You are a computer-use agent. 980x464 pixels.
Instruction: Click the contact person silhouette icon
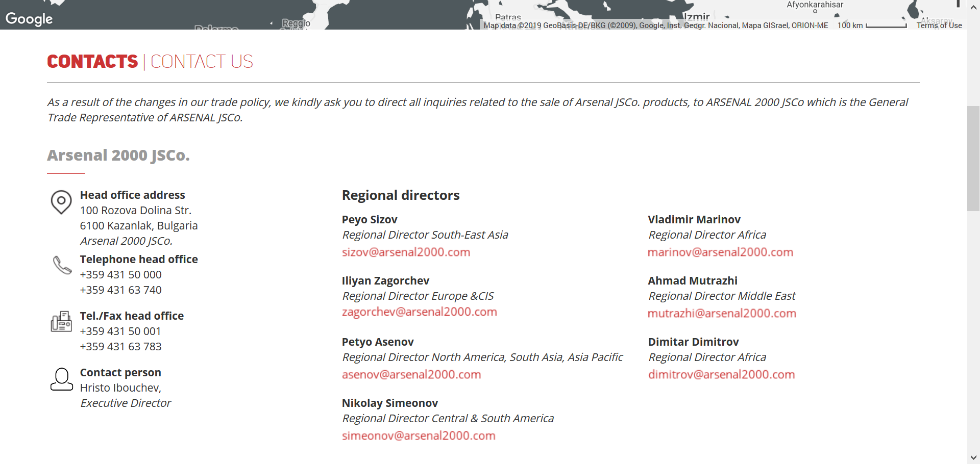(x=62, y=379)
